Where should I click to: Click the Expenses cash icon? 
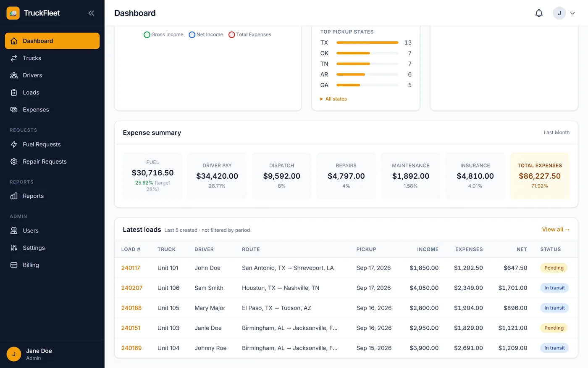point(14,110)
